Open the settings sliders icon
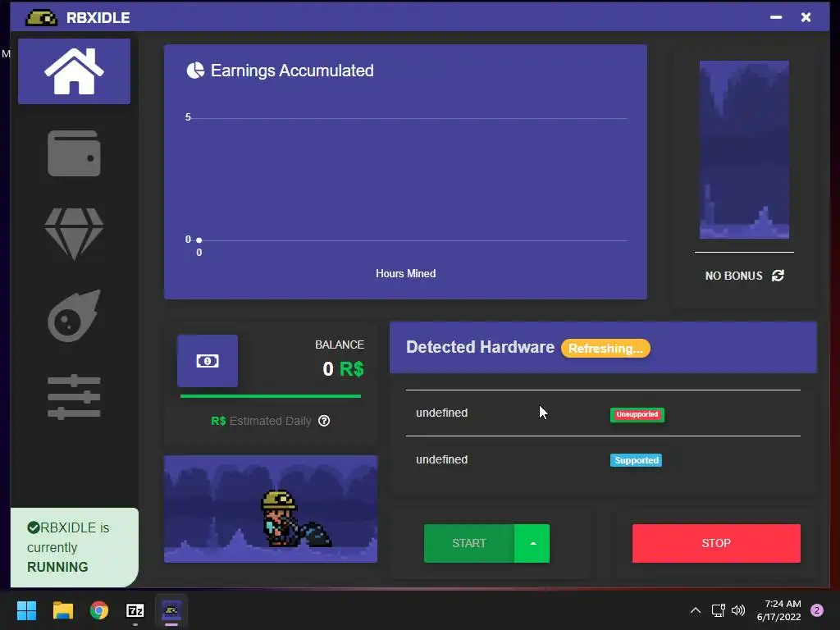Screen dimensions: 840x630 coord(74,397)
